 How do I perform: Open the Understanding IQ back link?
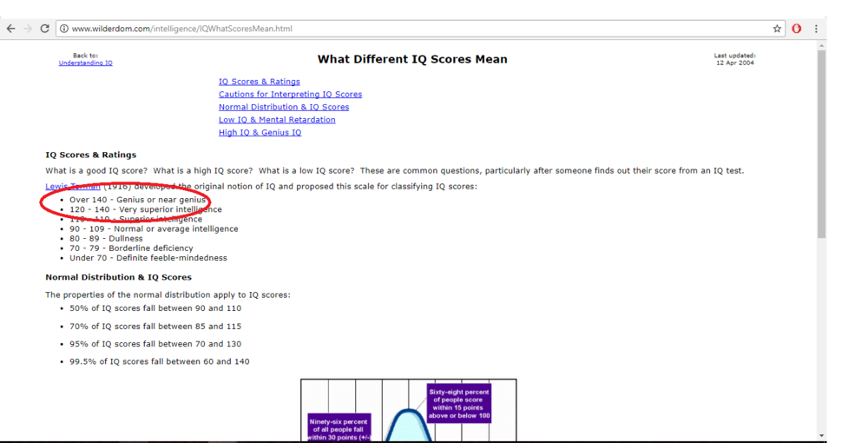[x=85, y=63]
